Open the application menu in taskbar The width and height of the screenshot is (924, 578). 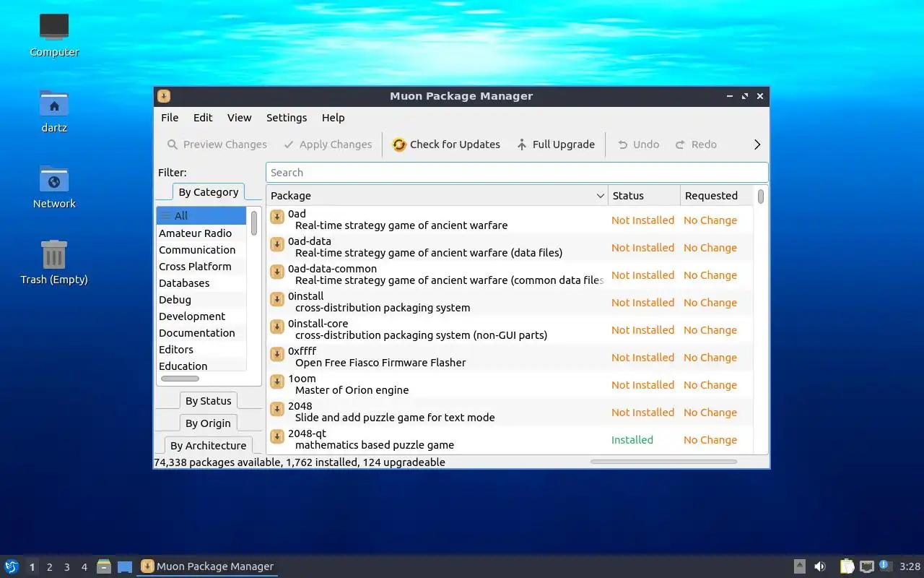(x=12, y=566)
